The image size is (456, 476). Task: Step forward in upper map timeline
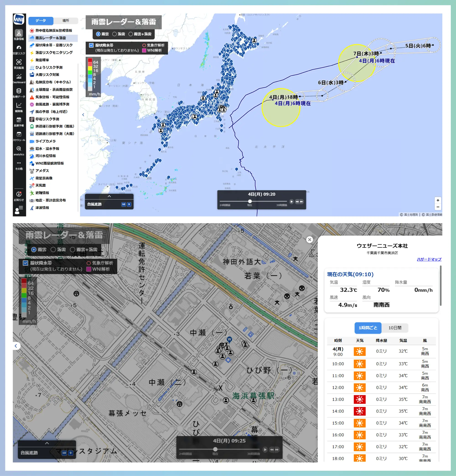coord(301,201)
